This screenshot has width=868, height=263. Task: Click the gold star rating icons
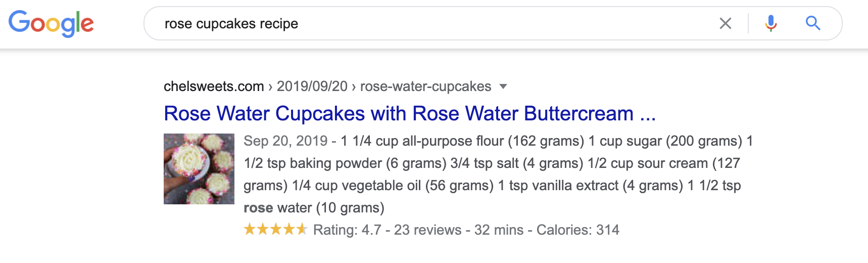275,230
